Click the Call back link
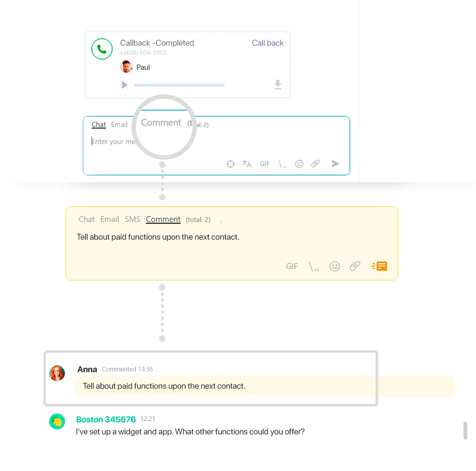 pyautogui.click(x=267, y=43)
